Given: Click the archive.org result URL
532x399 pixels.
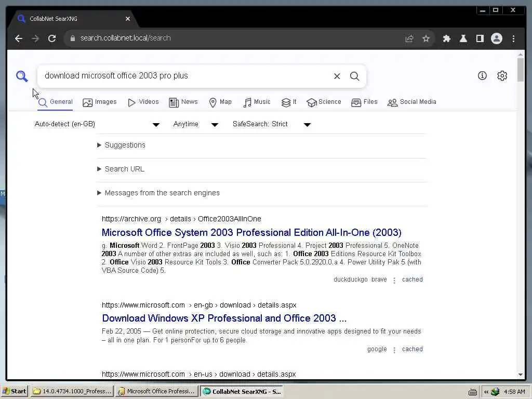Looking at the screenshot, I should (181, 219).
